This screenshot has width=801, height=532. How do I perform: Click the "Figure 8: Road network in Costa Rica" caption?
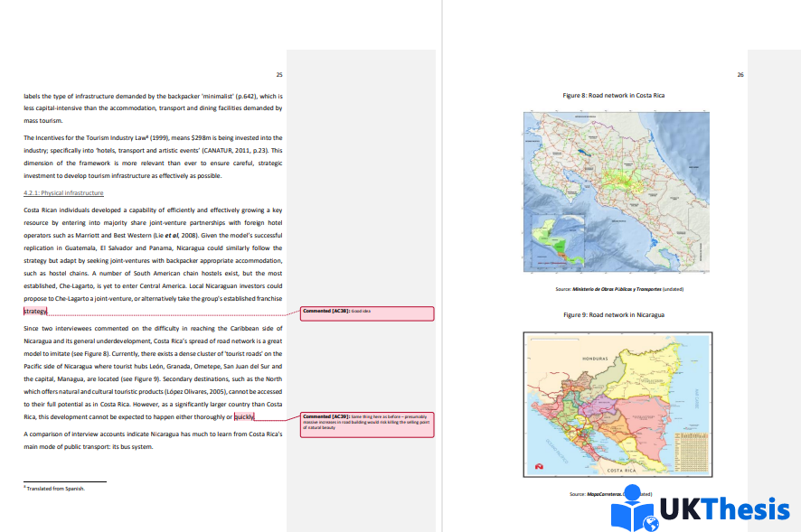point(614,95)
